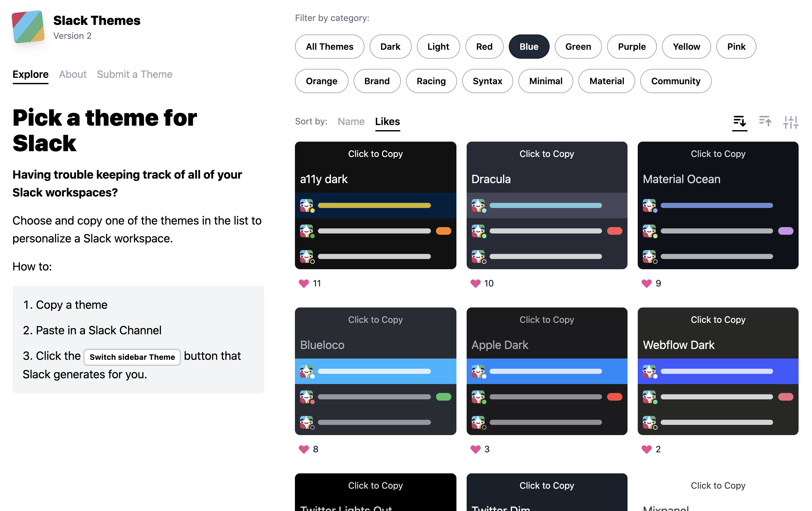812x511 pixels.
Task: Click Switch sidebar Theme button
Action: point(132,357)
